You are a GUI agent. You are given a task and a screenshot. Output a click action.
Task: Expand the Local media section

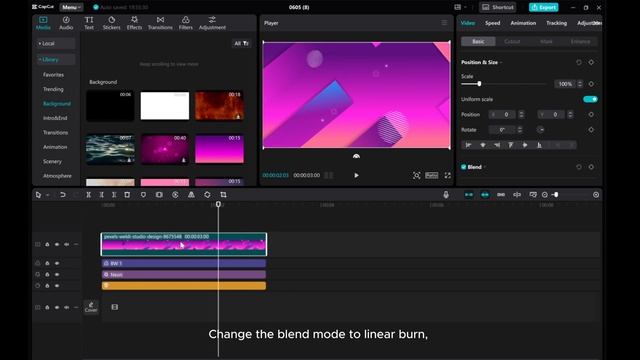(56, 43)
